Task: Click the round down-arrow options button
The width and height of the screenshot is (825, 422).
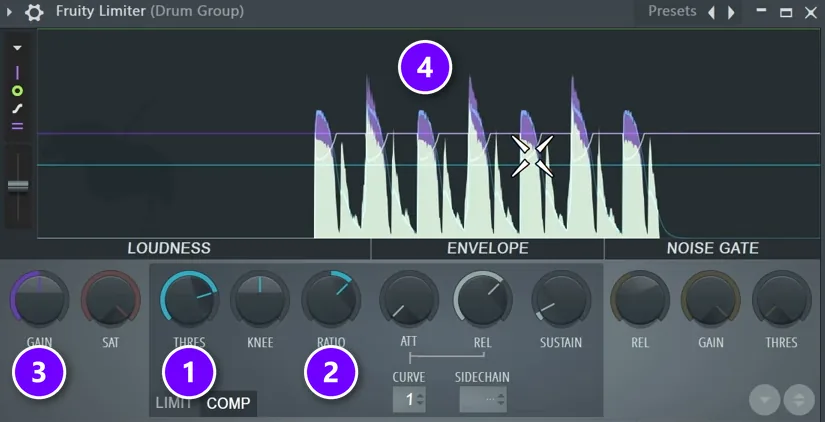Action: 765,400
